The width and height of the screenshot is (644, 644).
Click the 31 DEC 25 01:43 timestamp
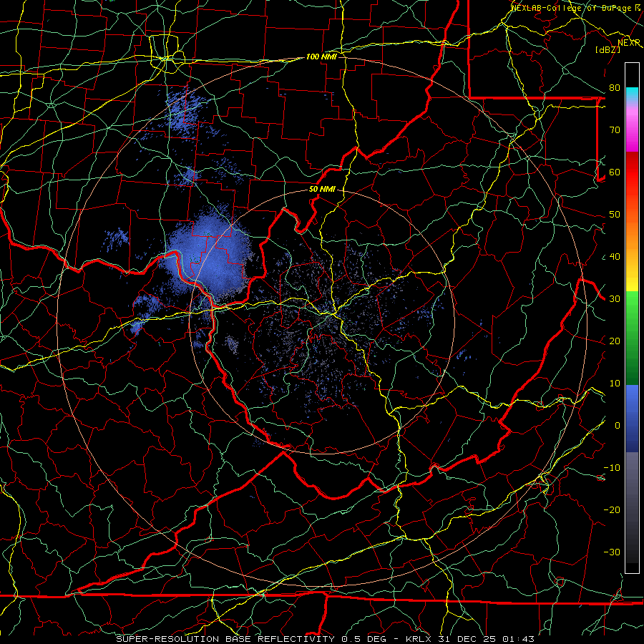coord(487,639)
